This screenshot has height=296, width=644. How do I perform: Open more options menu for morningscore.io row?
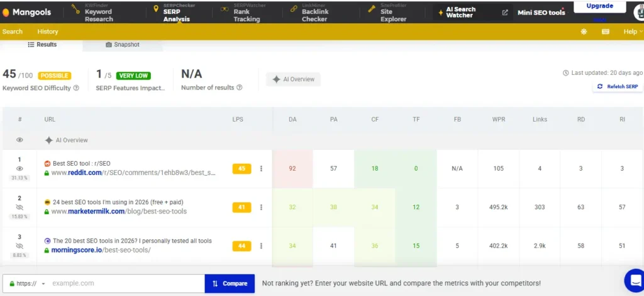tap(261, 246)
